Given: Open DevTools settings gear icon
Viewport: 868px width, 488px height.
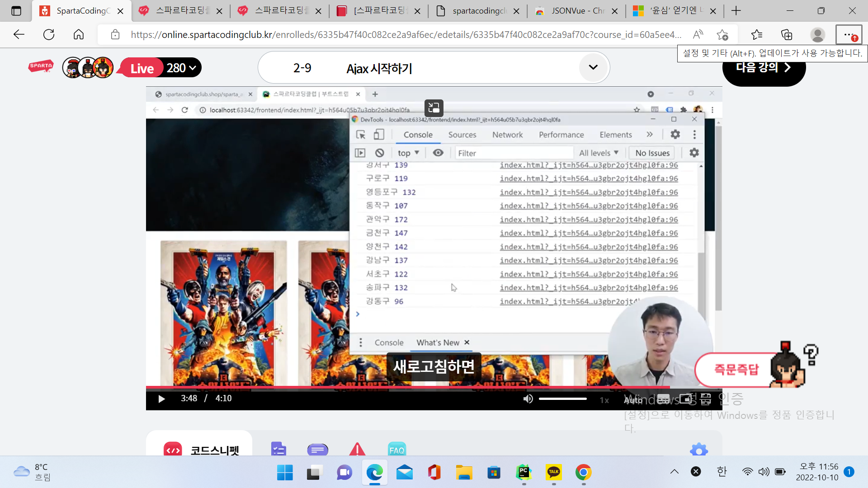Looking at the screenshot, I should click(x=675, y=134).
